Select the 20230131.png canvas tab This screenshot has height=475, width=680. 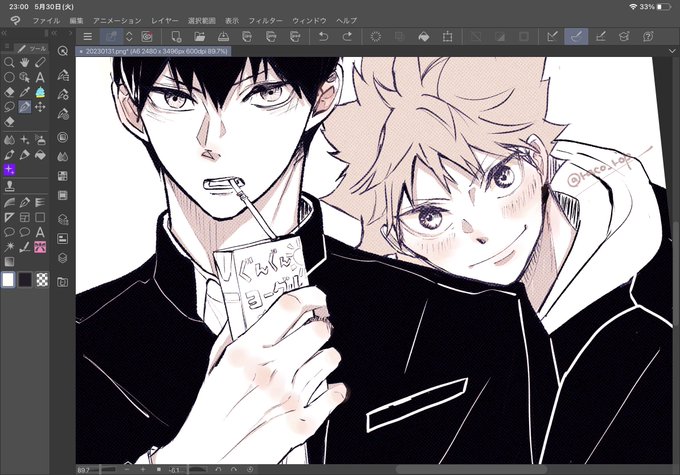(154, 51)
